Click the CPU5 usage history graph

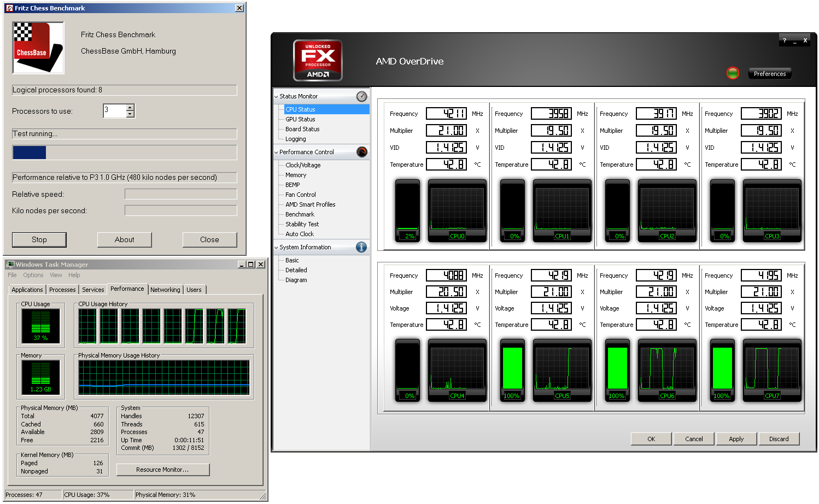(x=562, y=370)
